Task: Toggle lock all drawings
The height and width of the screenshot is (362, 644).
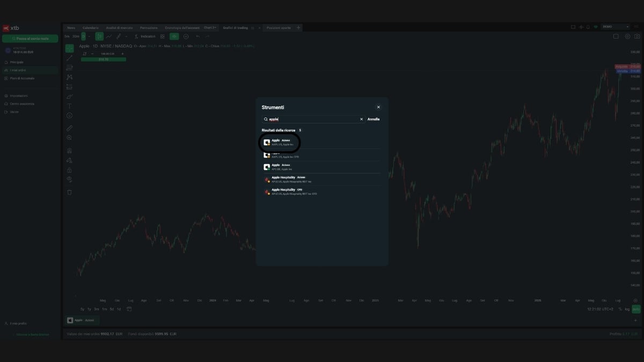Action: click(x=69, y=170)
